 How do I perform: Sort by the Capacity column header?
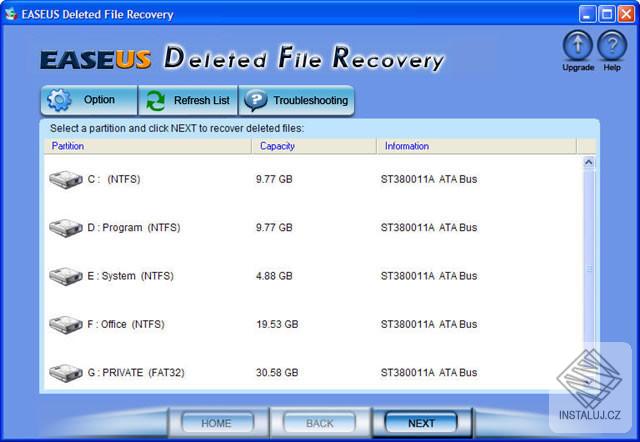(x=314, y=146)
